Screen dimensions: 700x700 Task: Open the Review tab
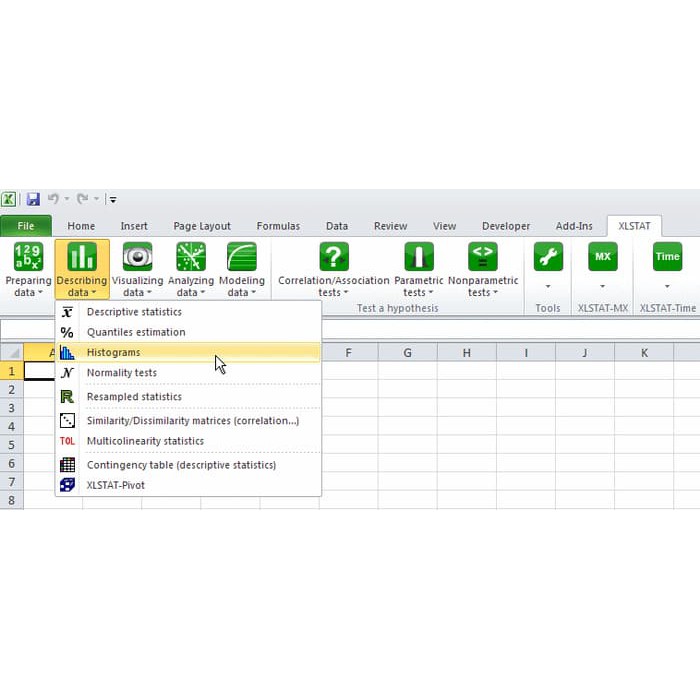(x=391, y=226)
